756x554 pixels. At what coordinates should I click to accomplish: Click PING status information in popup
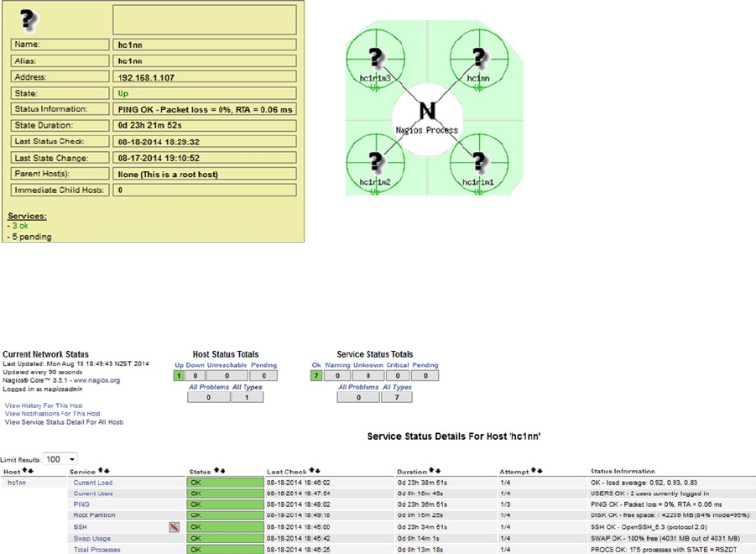(205, 109)
